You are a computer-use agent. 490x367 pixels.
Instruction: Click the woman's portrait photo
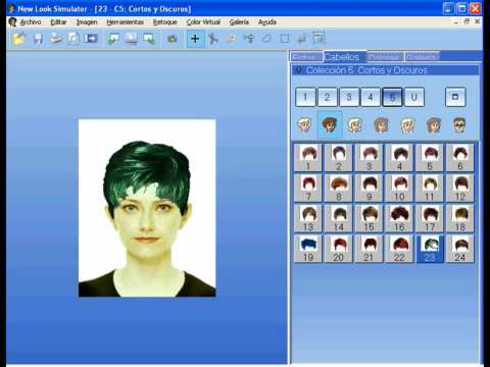tap(147, 208)
